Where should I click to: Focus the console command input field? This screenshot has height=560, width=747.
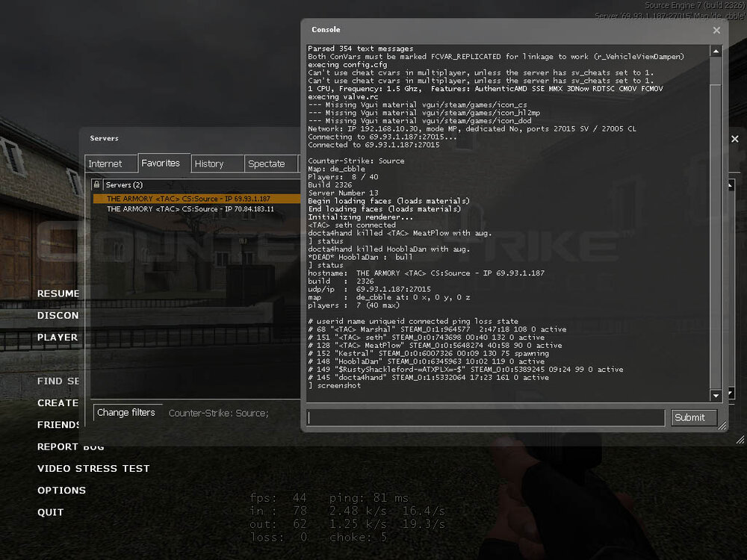click(x=486, y=417)
